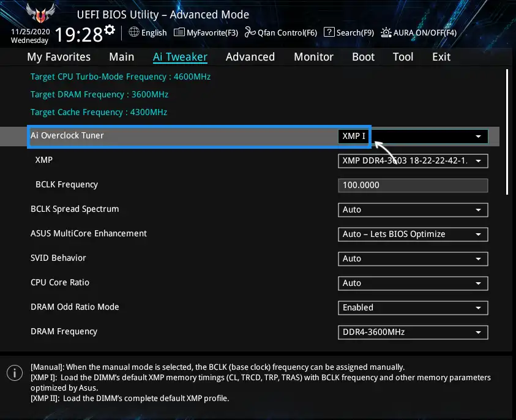The height and width of the screenshot is (420, 516).
Task: Click the globe icon for English language
Action: pyautogui.click(x=134, y=32)
